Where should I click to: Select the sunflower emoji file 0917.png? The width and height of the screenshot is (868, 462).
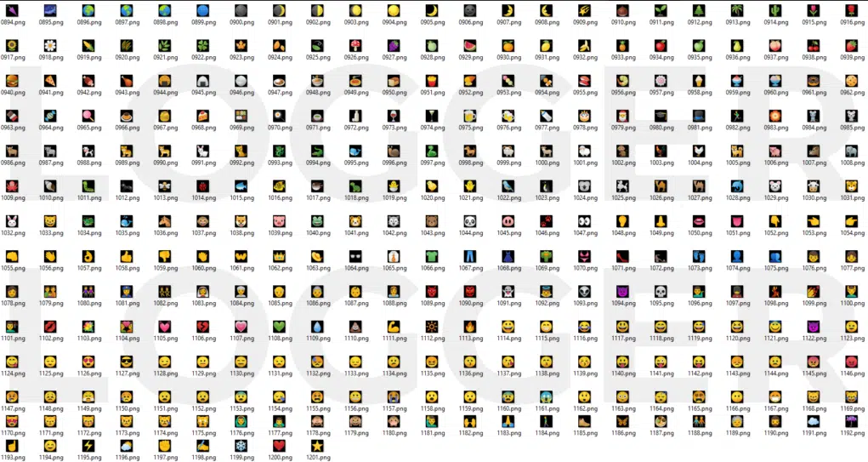tap(12, 44)
